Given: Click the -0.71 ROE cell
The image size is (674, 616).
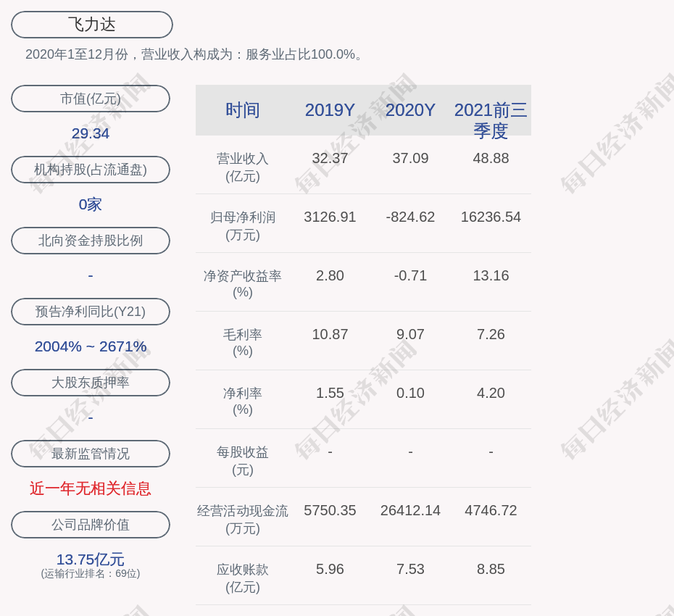Looking at the screenshot, I should (410, 275).
